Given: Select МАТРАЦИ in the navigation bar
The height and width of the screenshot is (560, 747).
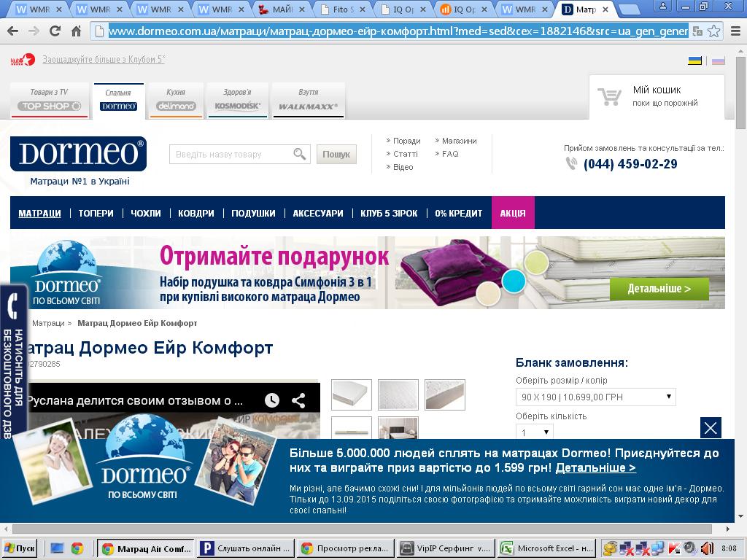Looking at the screenshot, I should (x=39, y=214).
